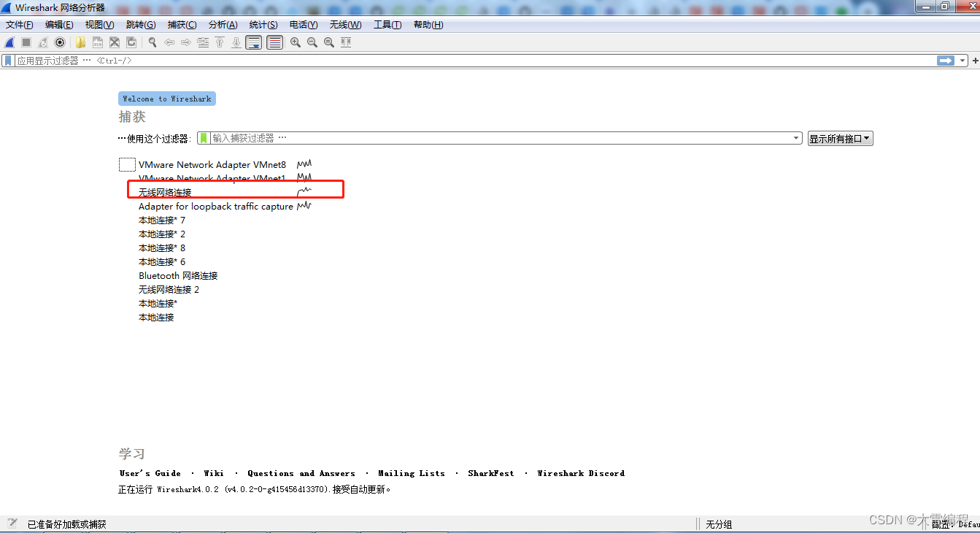The height and width of the screenshot is (533, 980).
Task: Open the Mailing Lists link
Action: [412, 473]
